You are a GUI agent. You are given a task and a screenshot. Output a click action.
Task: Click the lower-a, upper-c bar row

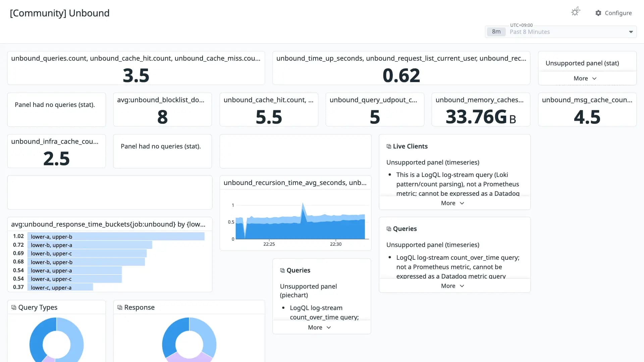pyautogui.click(x=74, y=279)
